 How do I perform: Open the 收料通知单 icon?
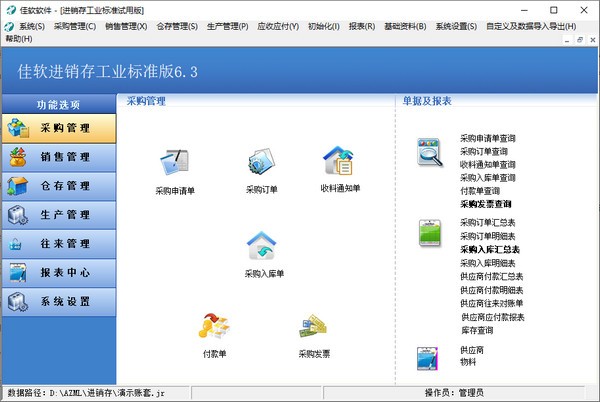pos(340,161)
